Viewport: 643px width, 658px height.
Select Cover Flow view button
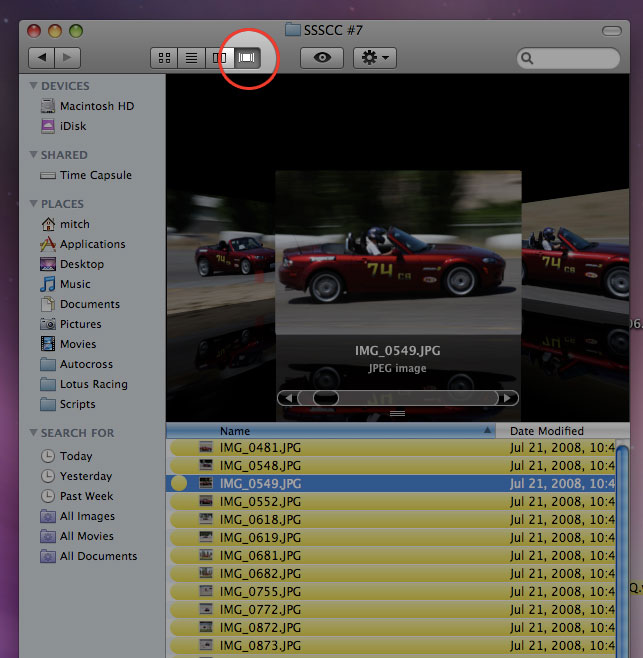coord(247,58)
